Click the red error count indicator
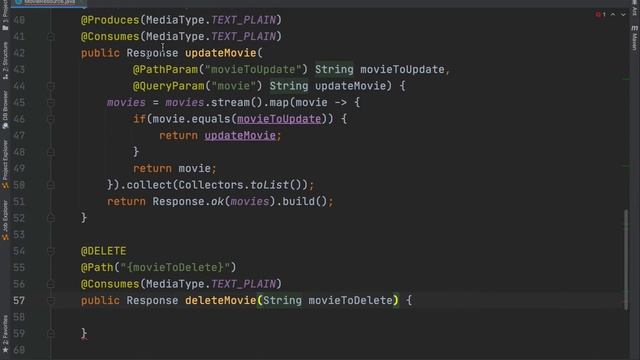The height and width of the screenshot is (360, 640). point(600,14)
